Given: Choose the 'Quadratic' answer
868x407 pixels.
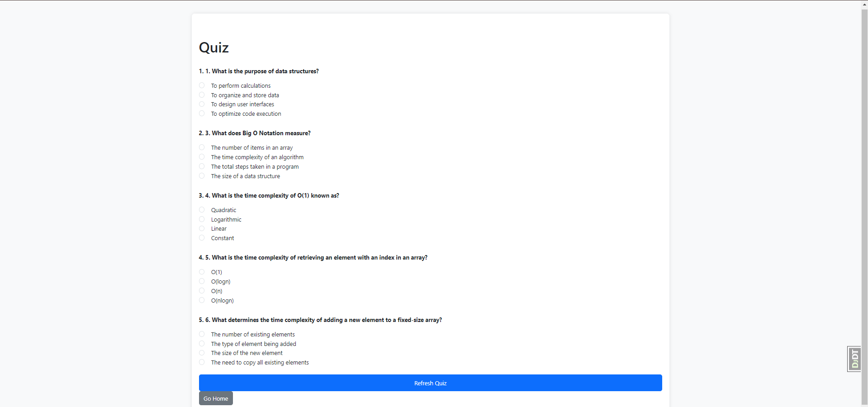Looking at the screenshot, I should tap(202, 210).
